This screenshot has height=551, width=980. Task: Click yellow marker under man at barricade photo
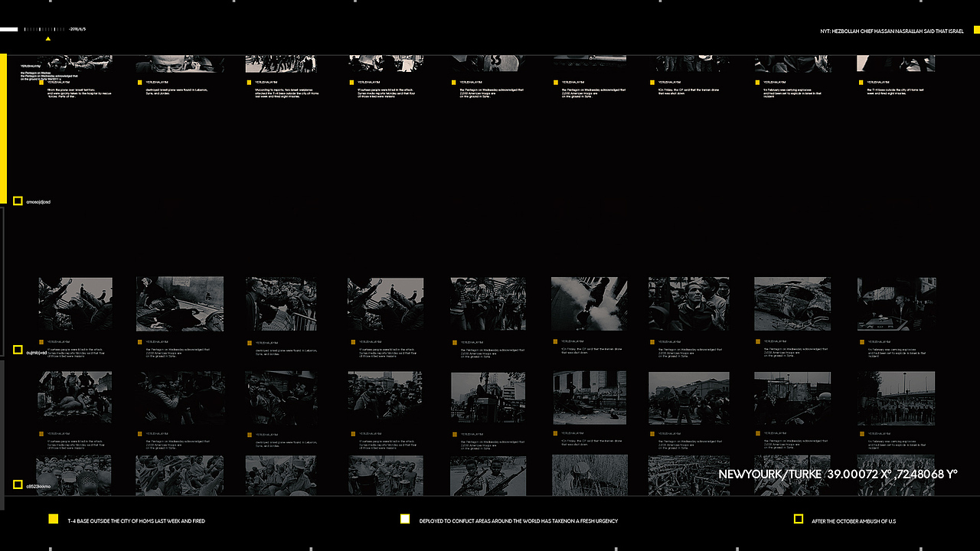pos(250,341)
